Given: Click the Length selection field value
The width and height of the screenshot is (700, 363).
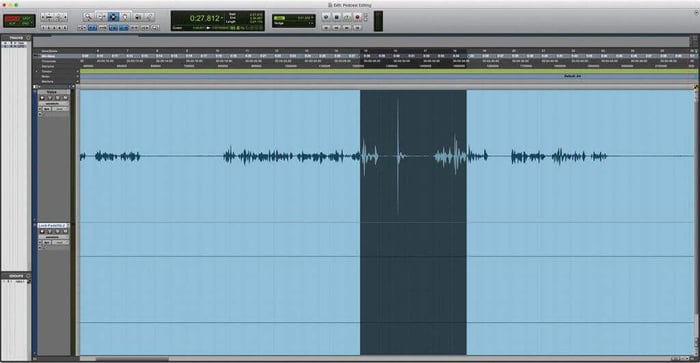Looking at the screenshot, I should tap(256, 22).
